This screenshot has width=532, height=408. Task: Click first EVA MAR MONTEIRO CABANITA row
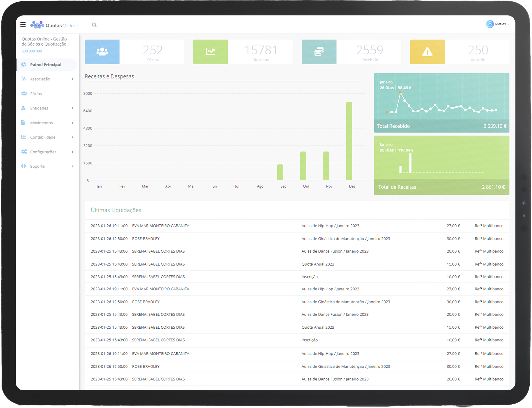pyautogui.click(x=161, y=226)
